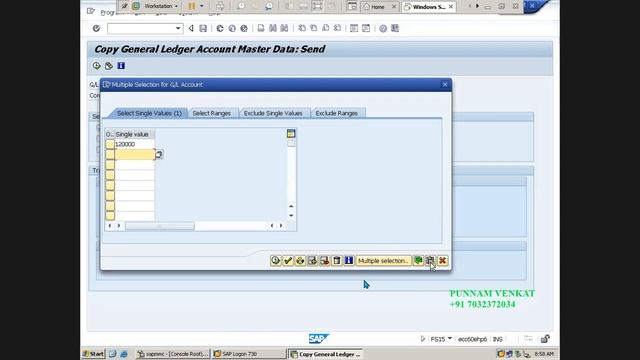Click the trash can Delete entire selection icon
This screenshot has width=640, height=360.
[337, 260]
